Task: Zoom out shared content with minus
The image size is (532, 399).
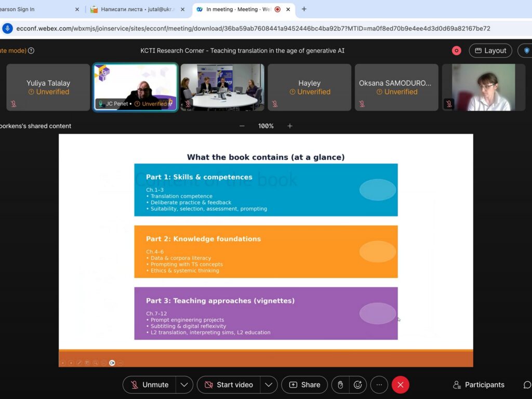Action: pyautogui.click(x=242, y=126)
